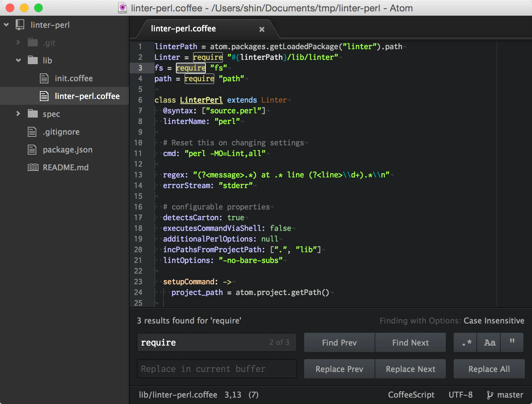Click the coffee file icon in title bar
The height and width of the screenshot is (404, 532).
(122, 8)
